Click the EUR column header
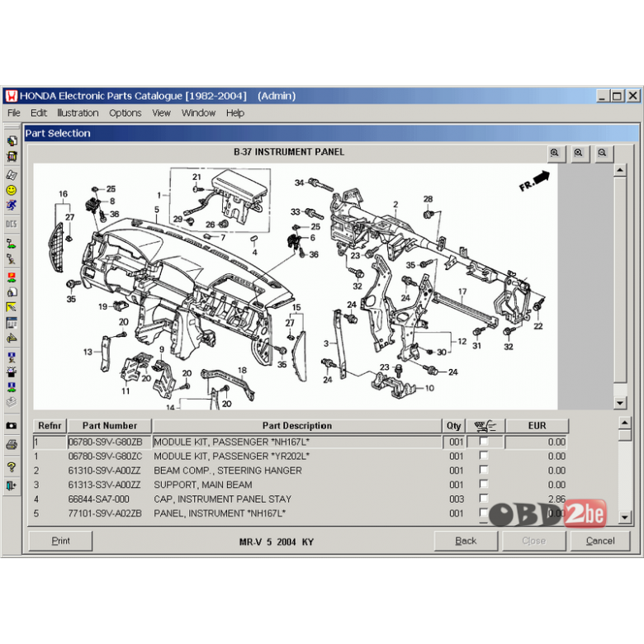644x644 pixels. point(537,426)
